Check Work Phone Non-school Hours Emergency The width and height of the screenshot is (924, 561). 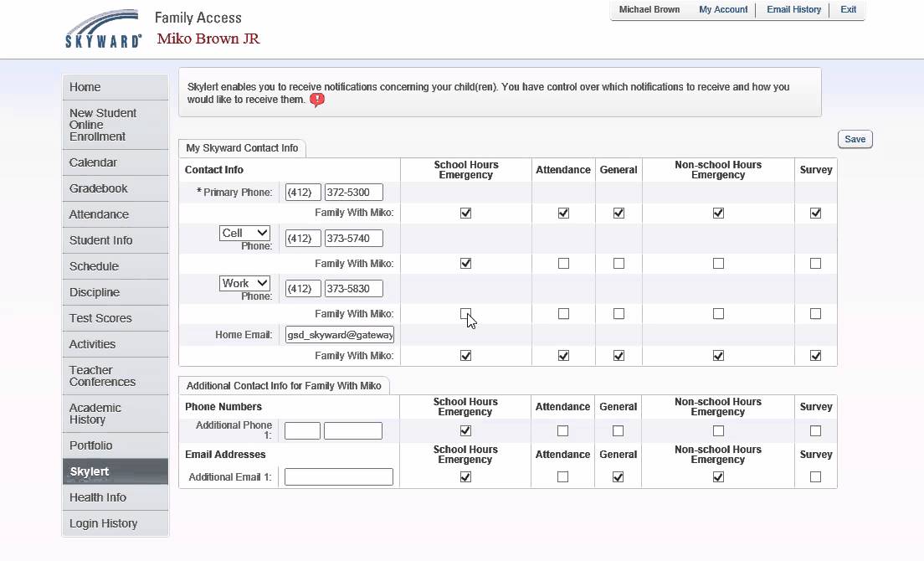coord(718,313)
